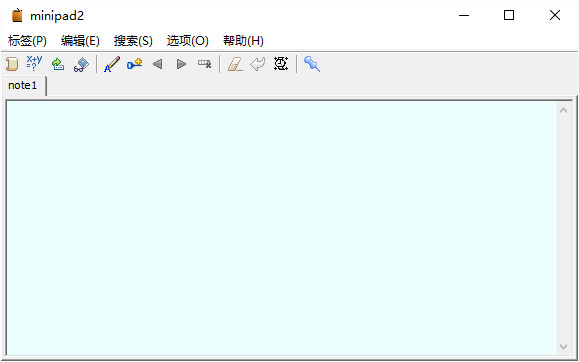Click the key with plus sign icon

[134, 64]
